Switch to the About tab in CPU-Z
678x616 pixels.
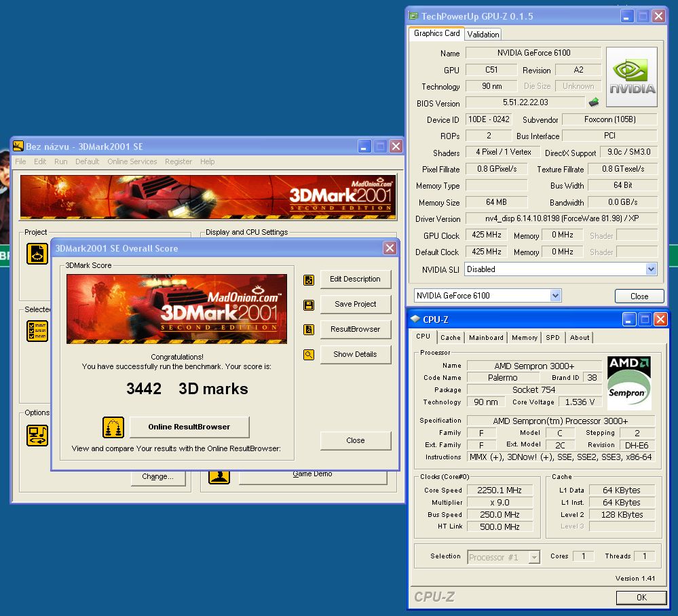pos(580,338)
